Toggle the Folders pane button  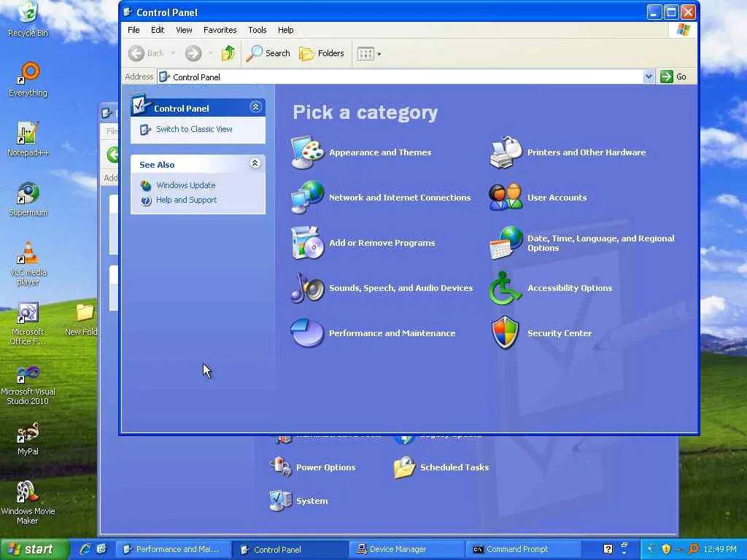tap(322, 53)
